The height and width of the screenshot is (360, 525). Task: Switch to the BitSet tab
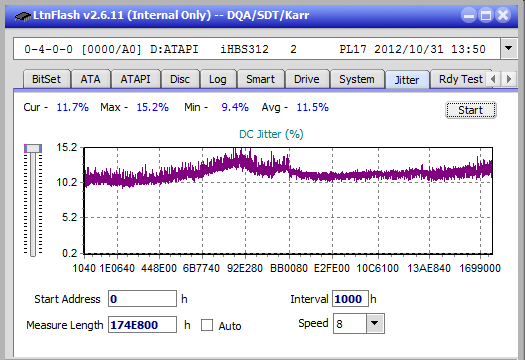click(x=47, y=79)
